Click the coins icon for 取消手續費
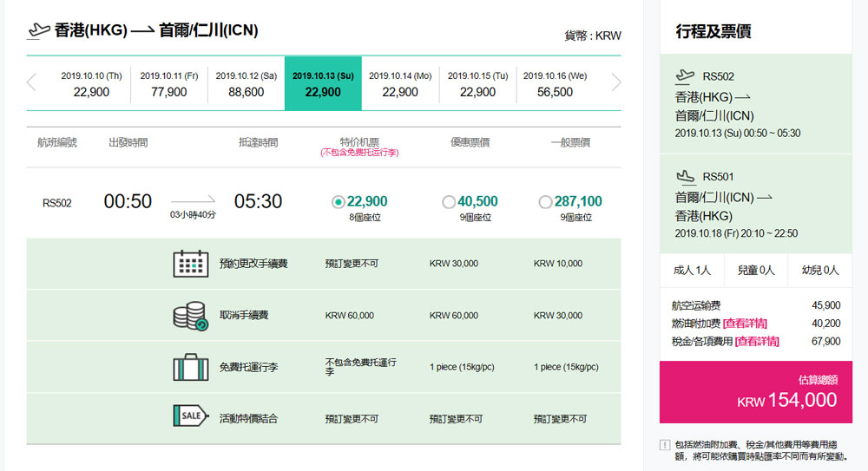 point(190,316)
